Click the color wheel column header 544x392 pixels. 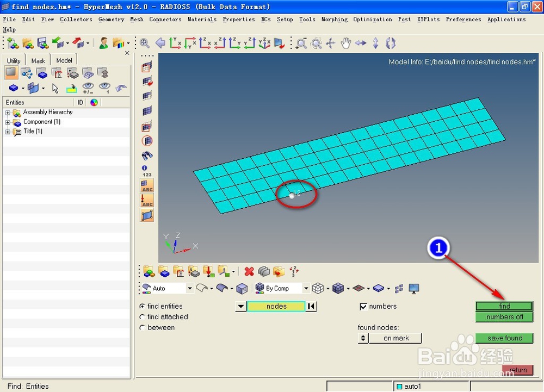94,102
